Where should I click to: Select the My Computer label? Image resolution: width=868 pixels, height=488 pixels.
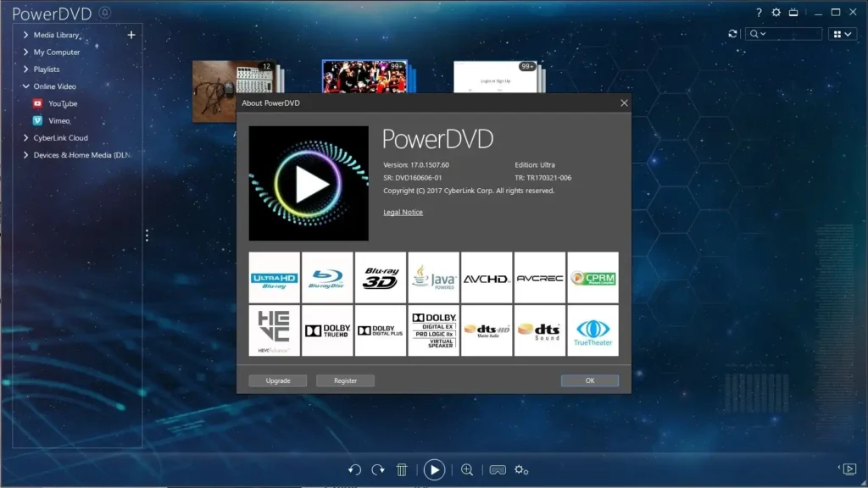(x=57, y=52)
